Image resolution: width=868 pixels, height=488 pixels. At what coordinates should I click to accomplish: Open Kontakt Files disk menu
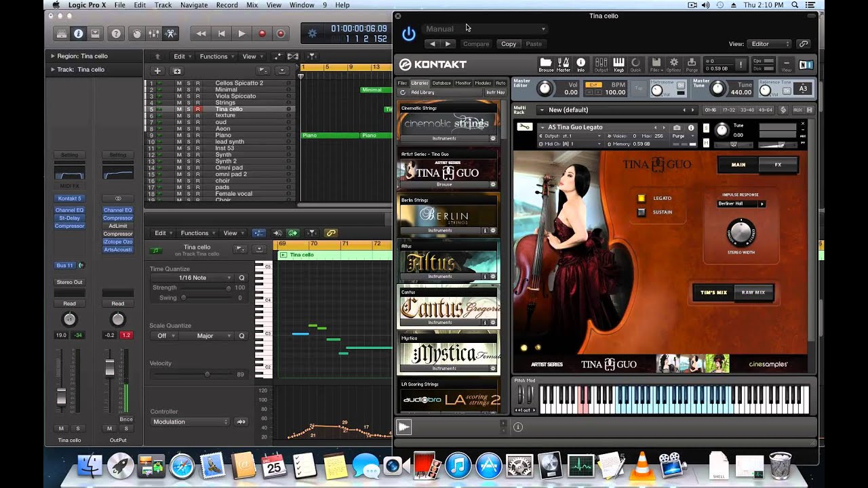tap(656, 64)
